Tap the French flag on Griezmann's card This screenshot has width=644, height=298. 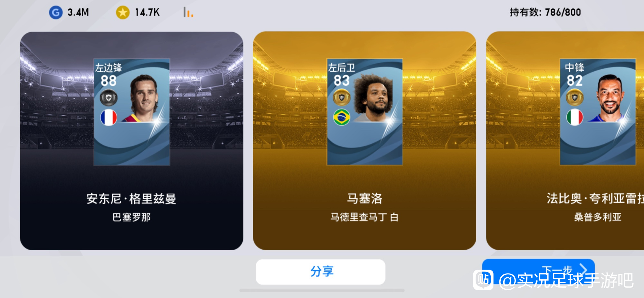(109, 117)
